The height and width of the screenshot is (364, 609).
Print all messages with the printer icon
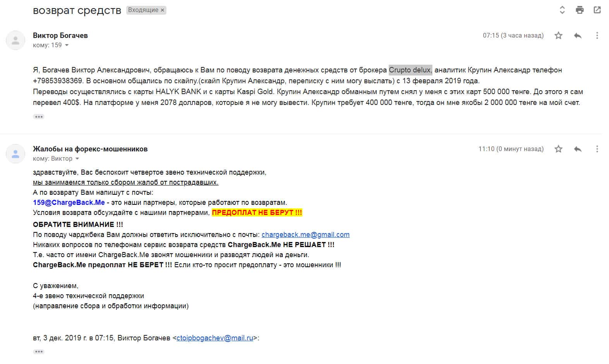pos(580,10)
